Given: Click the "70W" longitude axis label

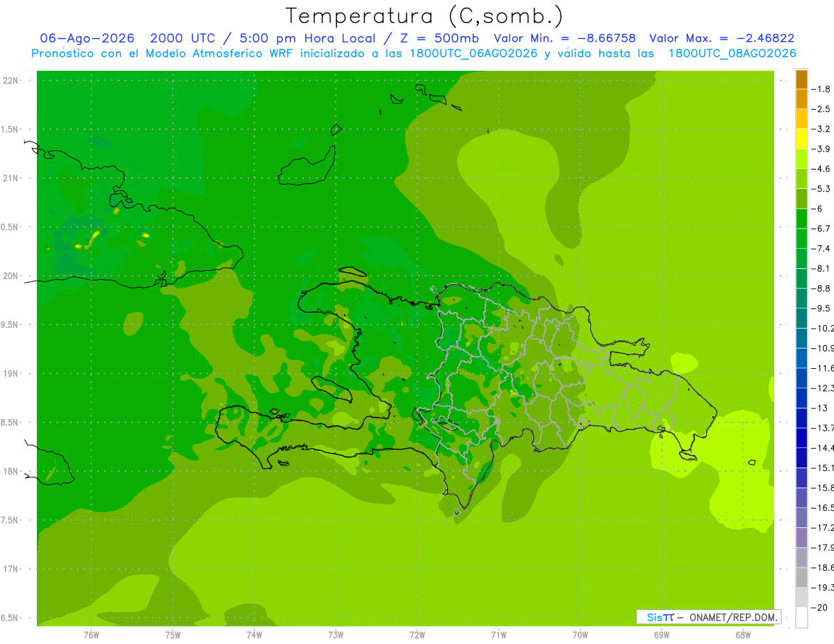Looking at the screenshot, I should 580,634.
